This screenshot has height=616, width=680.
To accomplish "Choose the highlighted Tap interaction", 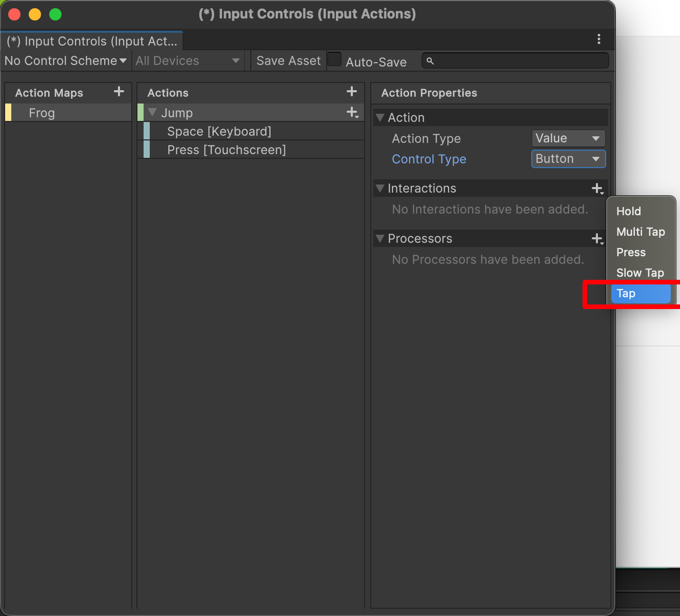I will click(641, 294).
